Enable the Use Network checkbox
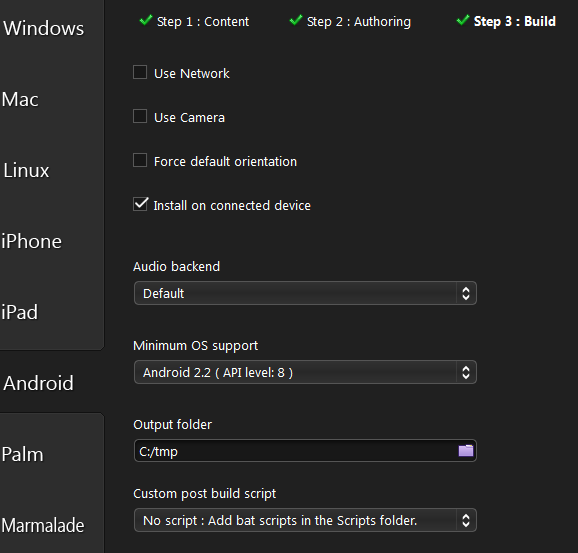Viewport: 578px width, 553px height. pyautogui.click(x=140, y=72)
